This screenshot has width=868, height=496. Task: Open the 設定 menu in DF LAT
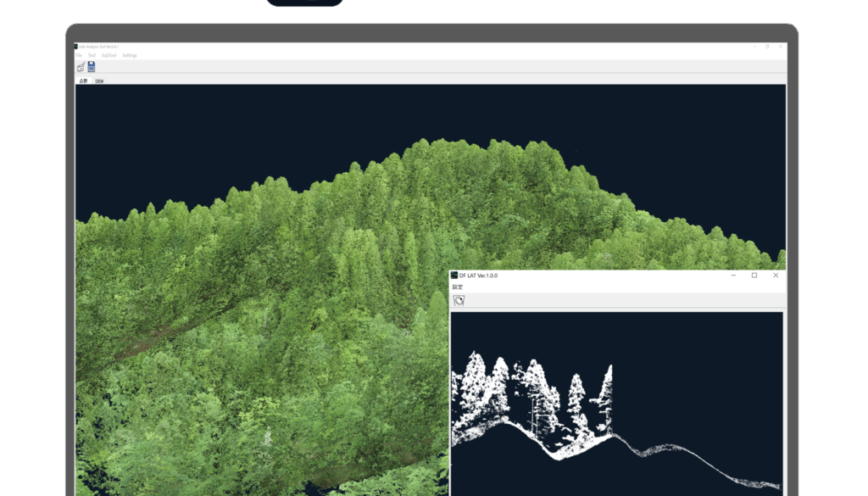click(x=458, y=287)
